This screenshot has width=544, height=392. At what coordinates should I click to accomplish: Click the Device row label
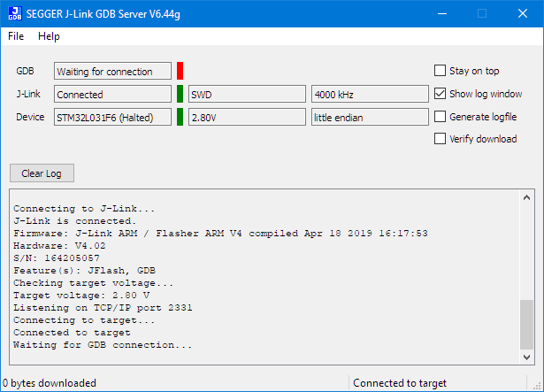pos(30,117)
